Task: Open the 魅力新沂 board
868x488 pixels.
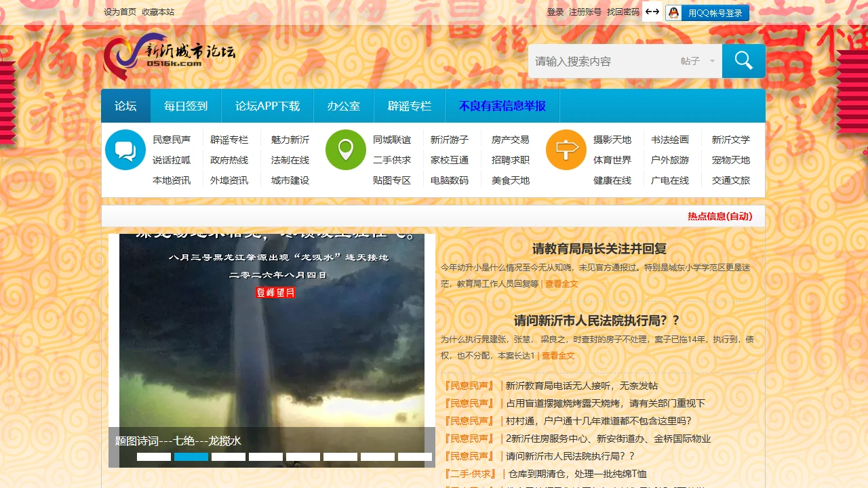Action: point(290,140)
